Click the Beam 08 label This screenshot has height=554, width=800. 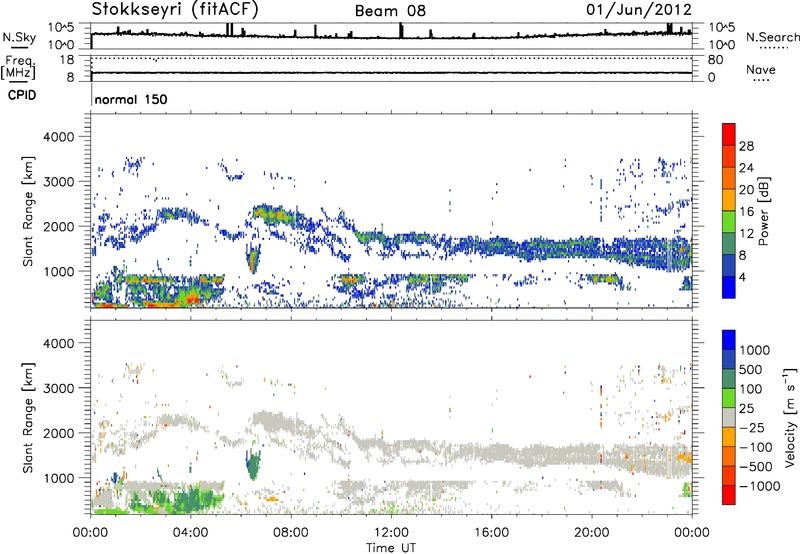pos(390,11)
